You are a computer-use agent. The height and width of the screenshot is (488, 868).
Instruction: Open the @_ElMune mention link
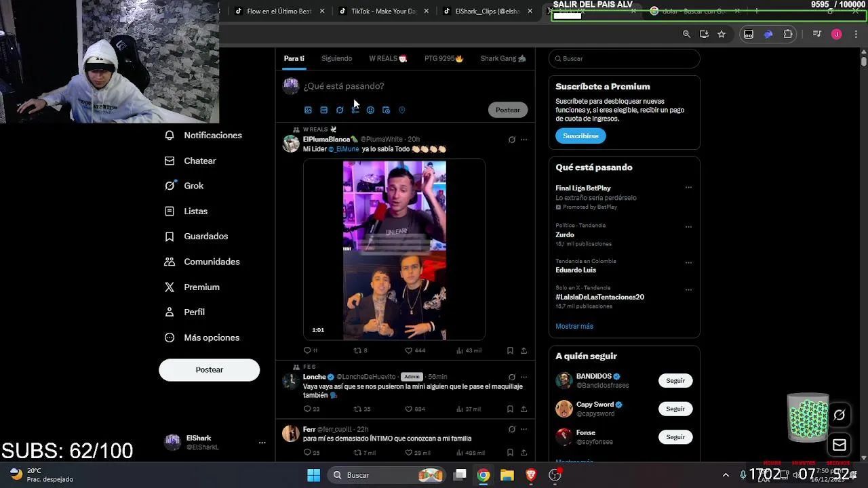pos(344,149)
